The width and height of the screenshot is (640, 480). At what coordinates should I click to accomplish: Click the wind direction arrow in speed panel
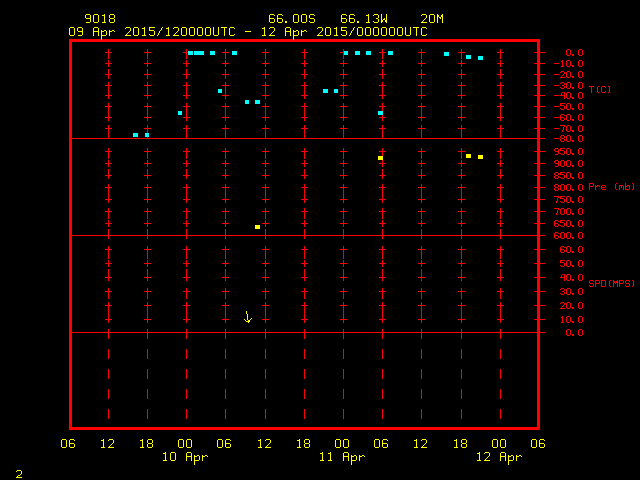[248, 317]
